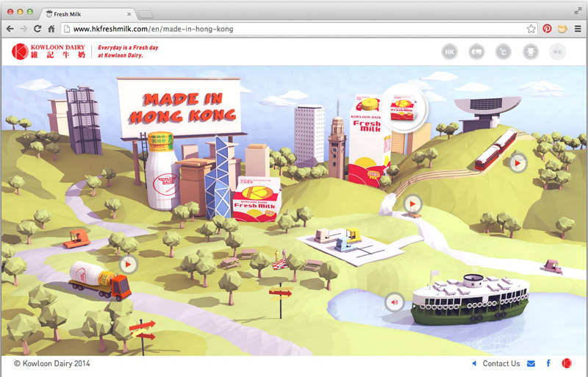Click the Made in Hong Kong billboard
Viewport: 588px width, 377px height.
(x=179, y=107)
